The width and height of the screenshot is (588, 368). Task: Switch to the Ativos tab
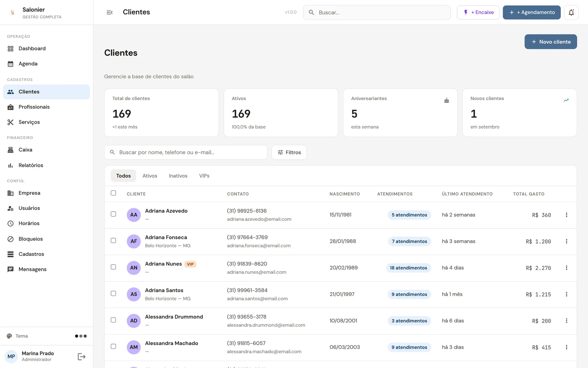pos(150,176)
